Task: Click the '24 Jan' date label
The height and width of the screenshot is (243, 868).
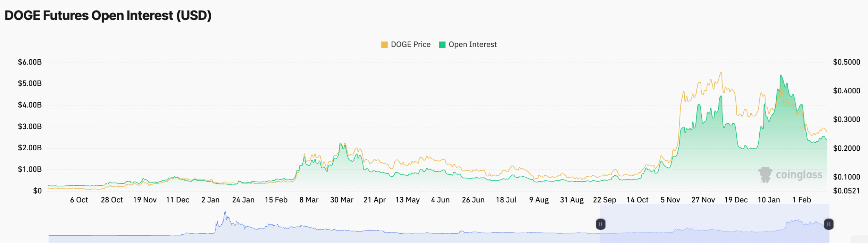Action: [x=243, y=200]
